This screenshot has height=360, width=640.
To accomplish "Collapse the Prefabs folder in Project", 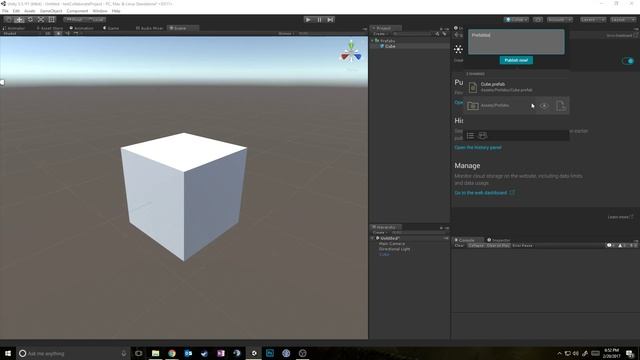I will 372,41.
